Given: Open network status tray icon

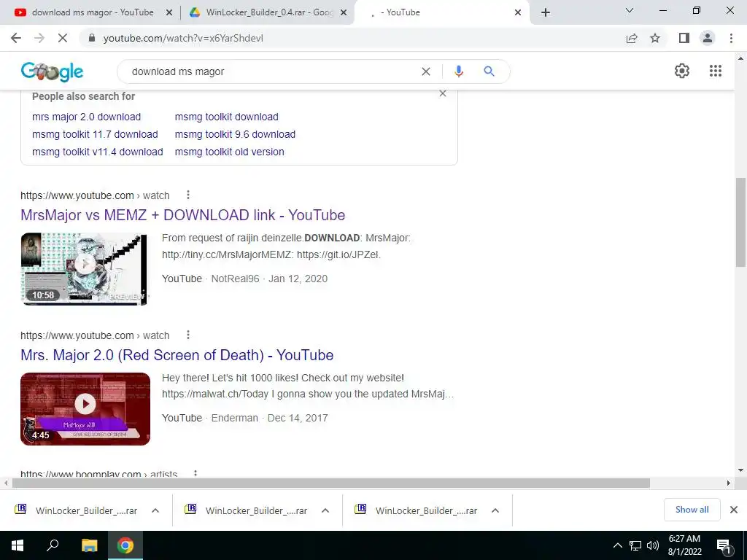Looking at the screenshot, I should pyautogui.click(x=635, y=545).
